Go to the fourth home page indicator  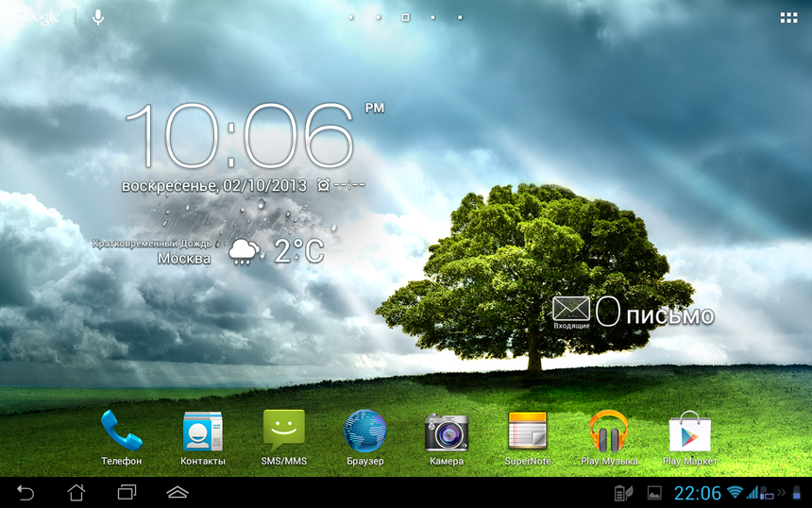433,18
